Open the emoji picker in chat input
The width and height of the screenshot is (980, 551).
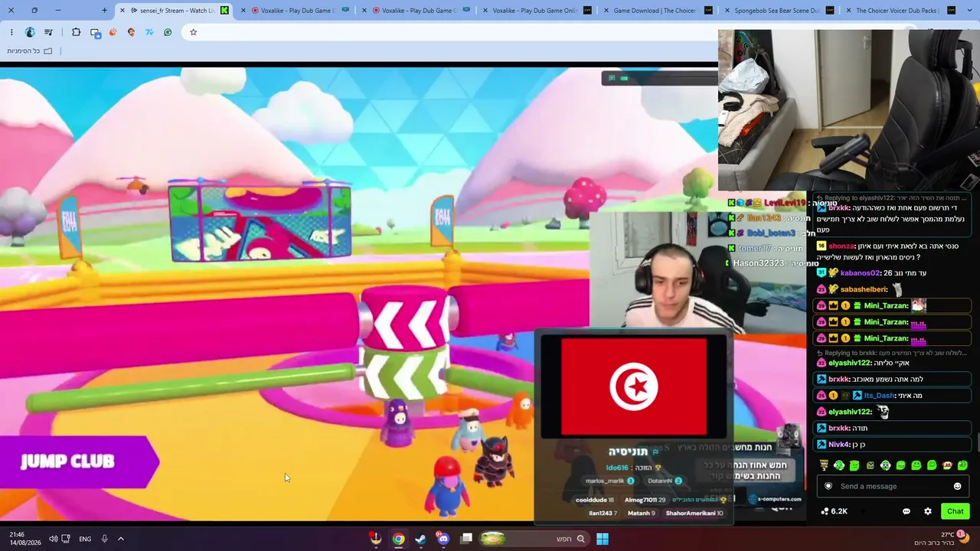click(x=957, y=486)
